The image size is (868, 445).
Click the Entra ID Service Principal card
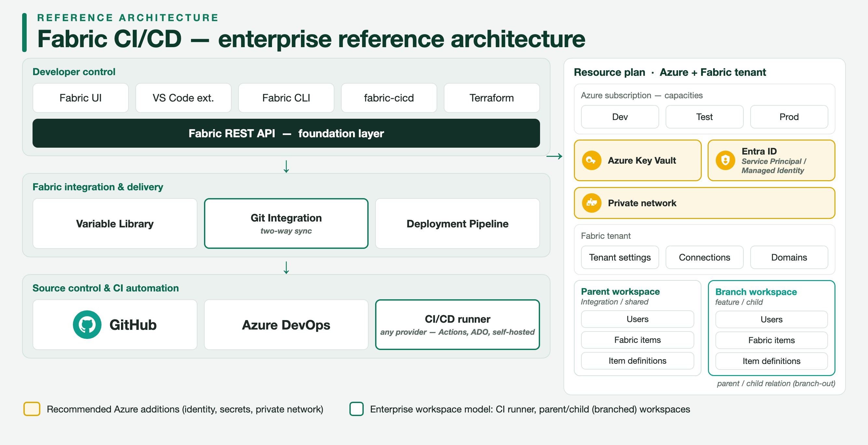[772, 160]
